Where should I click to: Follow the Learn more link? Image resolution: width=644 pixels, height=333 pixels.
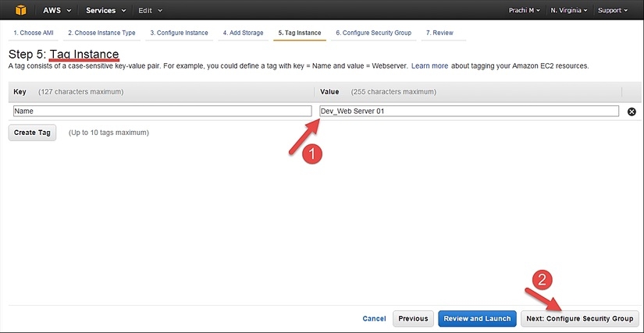click(x=429, y=66)
